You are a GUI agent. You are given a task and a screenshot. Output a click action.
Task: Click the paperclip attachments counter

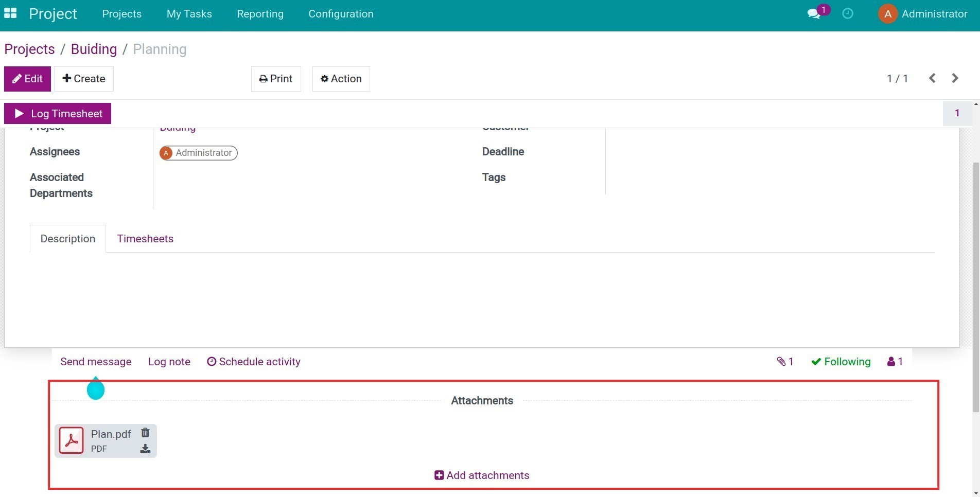click(x=785, y=362)
